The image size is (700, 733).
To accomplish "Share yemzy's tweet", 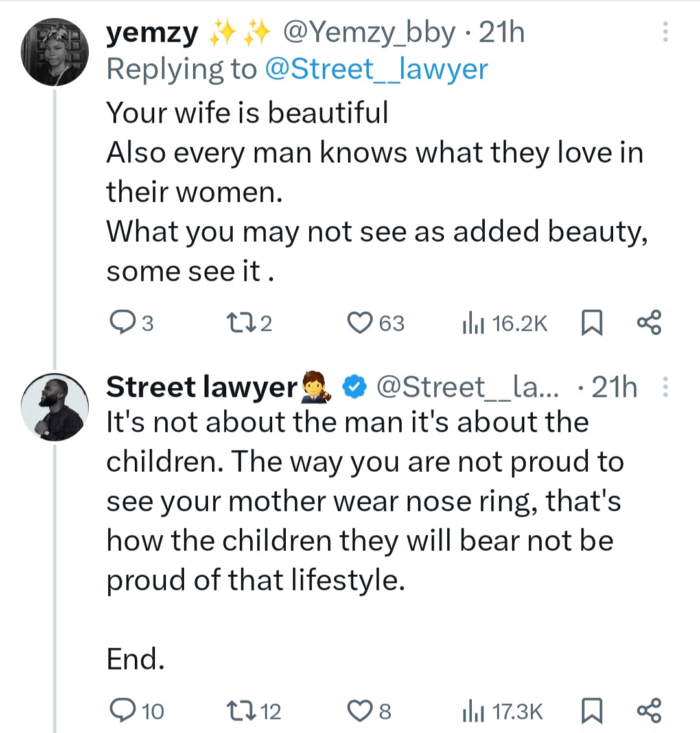I will (x=649, y=322).
